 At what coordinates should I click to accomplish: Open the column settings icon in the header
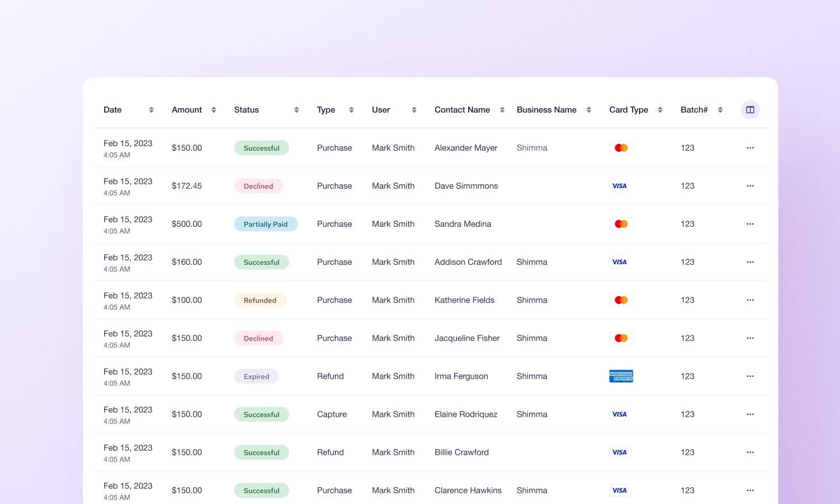750,109
